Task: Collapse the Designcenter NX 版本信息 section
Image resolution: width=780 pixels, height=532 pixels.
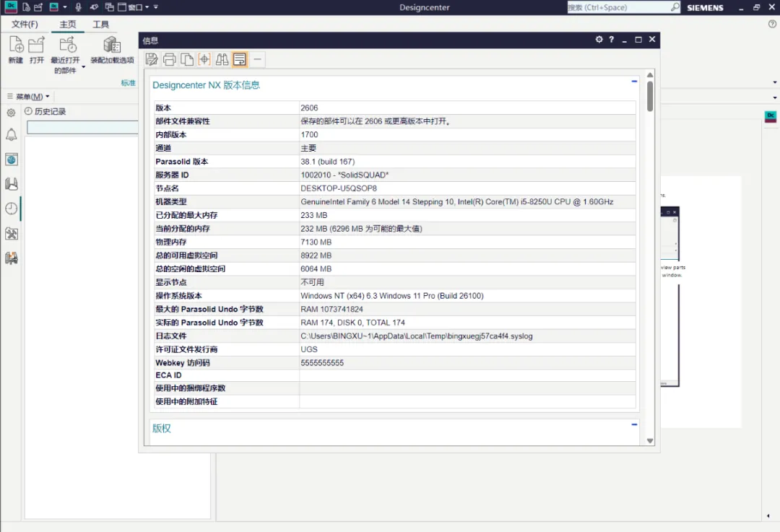Action: click(634, 81)
